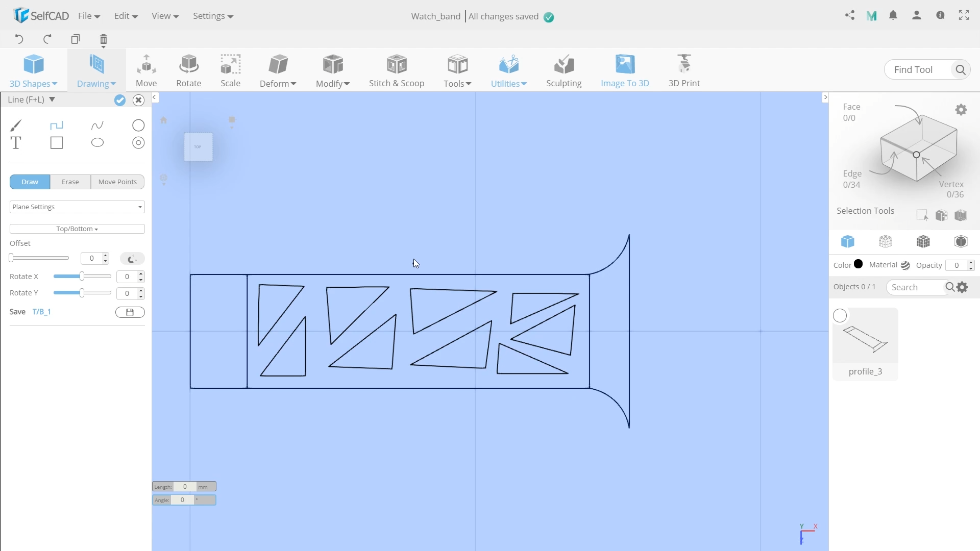Image resolution: width=980 pixels, height=551 pixels.
Task: Enable the dark shaded cube view mode
Action: point(961,241)
